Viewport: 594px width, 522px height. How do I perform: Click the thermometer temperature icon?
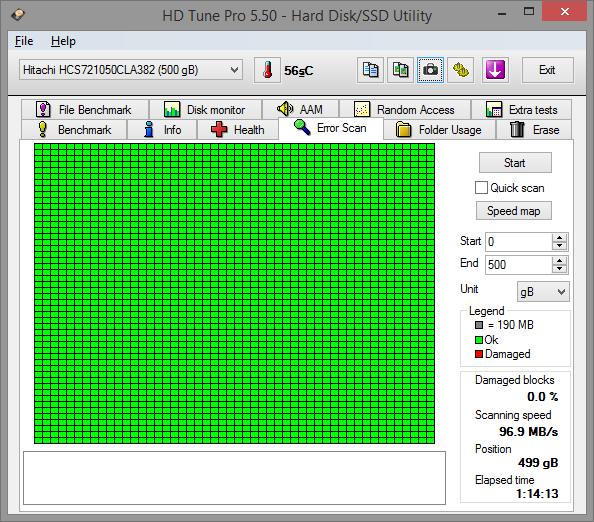point(267,70)
